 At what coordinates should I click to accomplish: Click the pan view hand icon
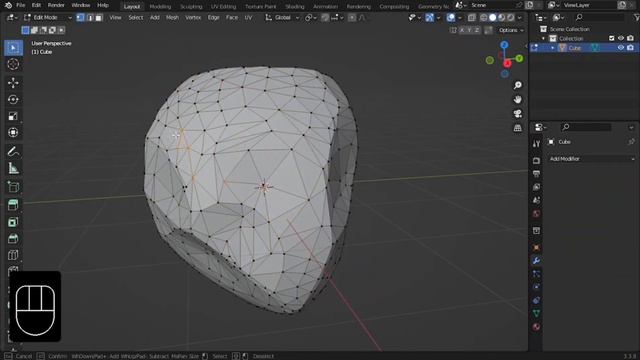point(518,100)
